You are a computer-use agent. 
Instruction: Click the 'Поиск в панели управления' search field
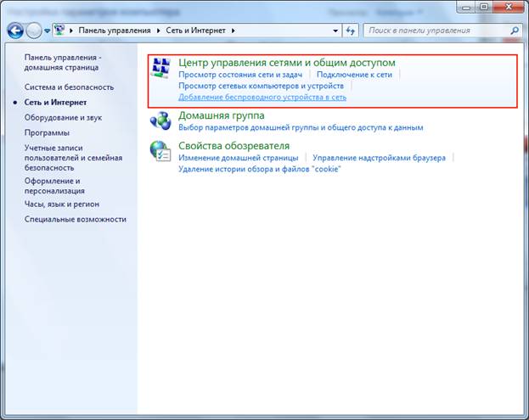tap(436, 30)
